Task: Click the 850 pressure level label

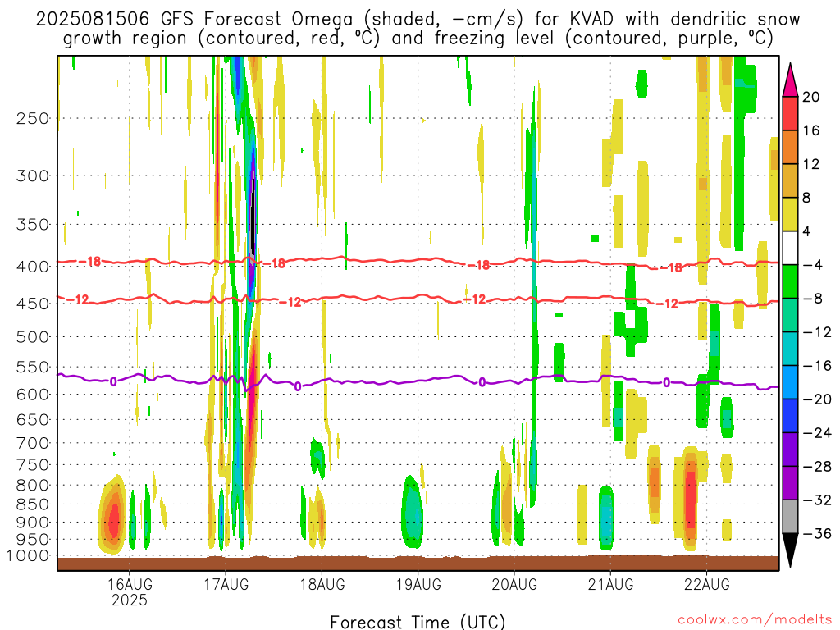Action: (x=33, y=504)
